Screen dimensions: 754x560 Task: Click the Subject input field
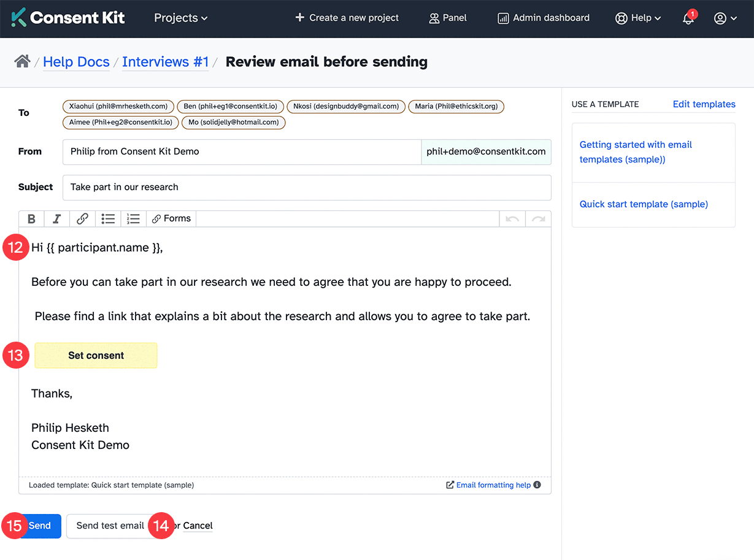[x=307, y=187]
